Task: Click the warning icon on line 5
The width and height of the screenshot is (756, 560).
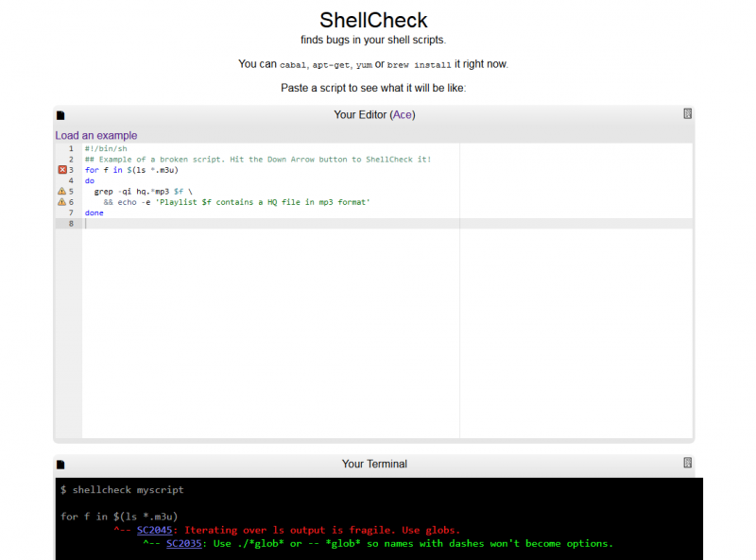Action: click(62, 191)
